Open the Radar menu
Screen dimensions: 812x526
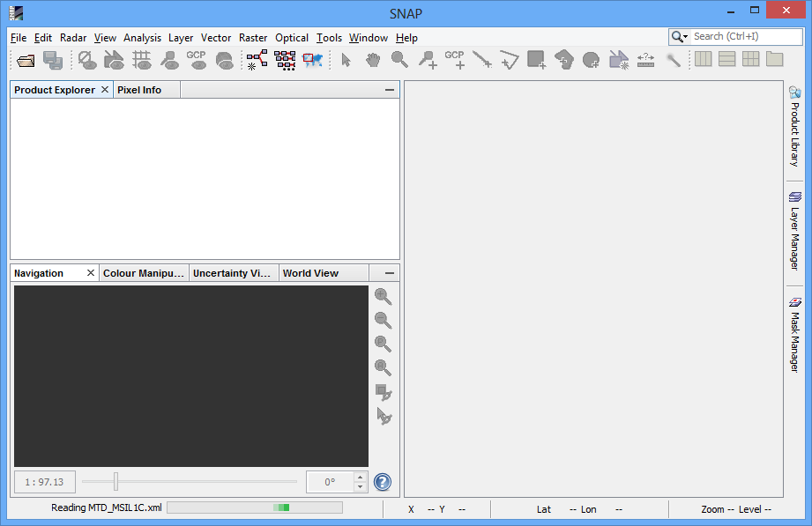click(73, 38)
